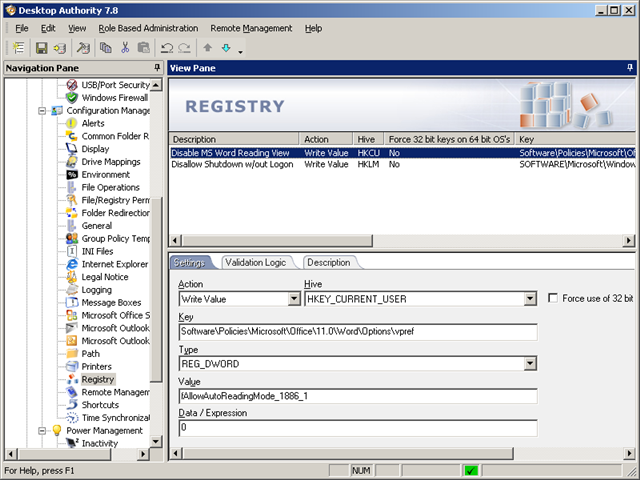Image resolution: width=640 pixels, height=480 pixels.
Task: Click the Cut scissors toolbar icon
Action: point(125,48)
